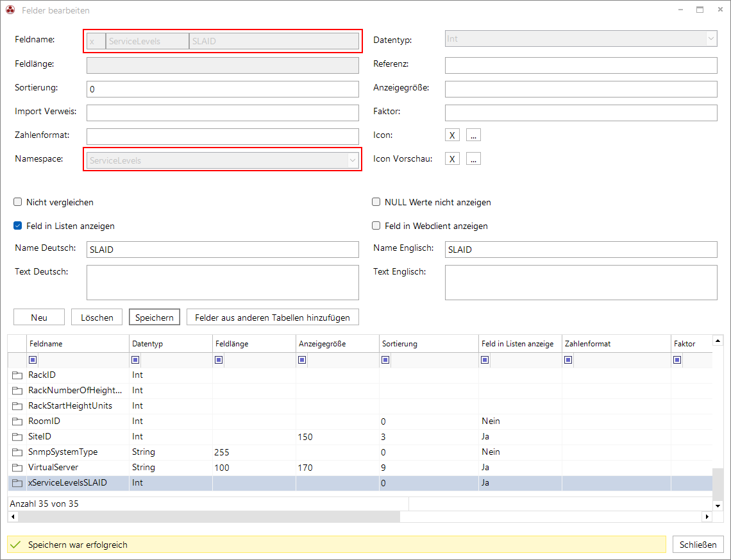Image resolution: width=731 pixels, height=560 pixels.
Task: Sort by the Feld in Listen anzeige header
Action: click(520, 344)
